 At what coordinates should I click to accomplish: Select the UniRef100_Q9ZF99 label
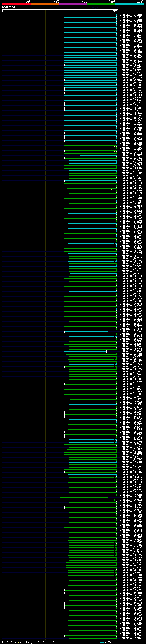(x=131, y=419)
